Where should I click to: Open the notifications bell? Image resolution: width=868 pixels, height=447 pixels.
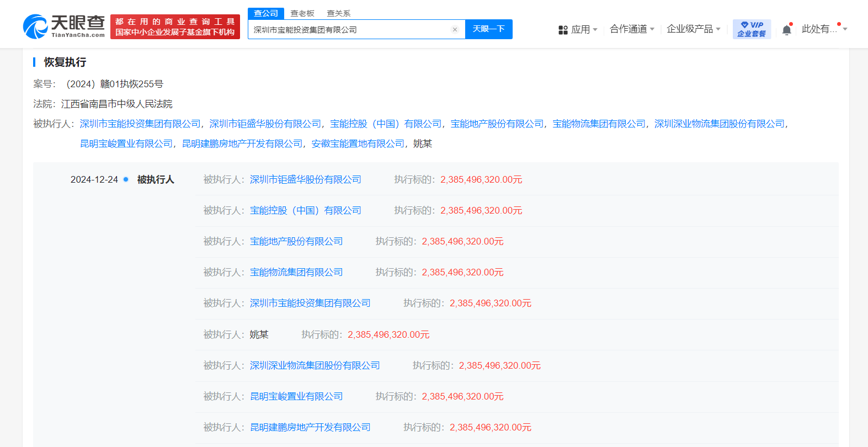pos(787,30)
